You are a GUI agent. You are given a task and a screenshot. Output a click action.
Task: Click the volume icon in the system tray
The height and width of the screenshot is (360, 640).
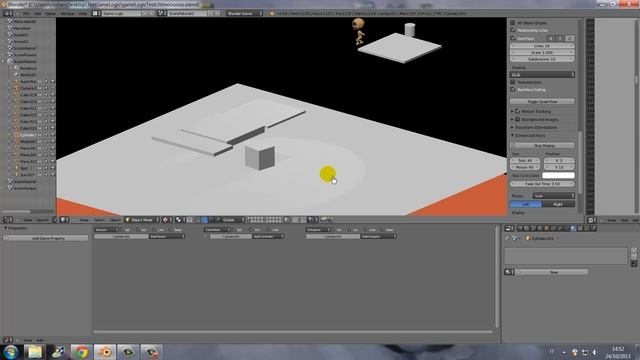click(595, 352)
